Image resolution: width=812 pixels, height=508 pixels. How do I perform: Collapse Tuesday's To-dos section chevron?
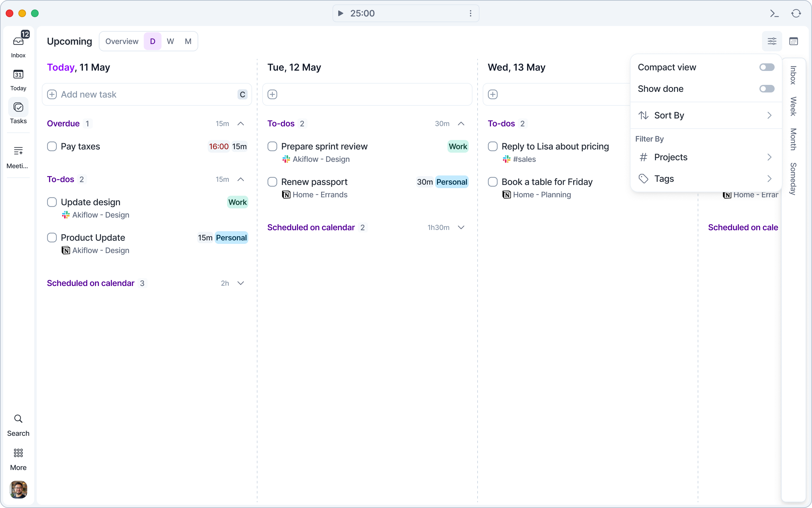(x=461, y=124)
